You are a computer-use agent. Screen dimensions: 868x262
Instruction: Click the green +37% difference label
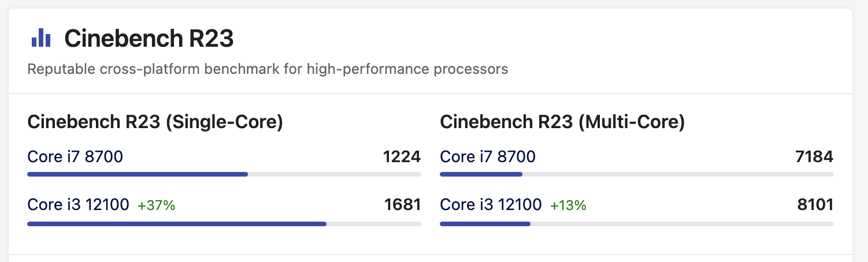156,205
